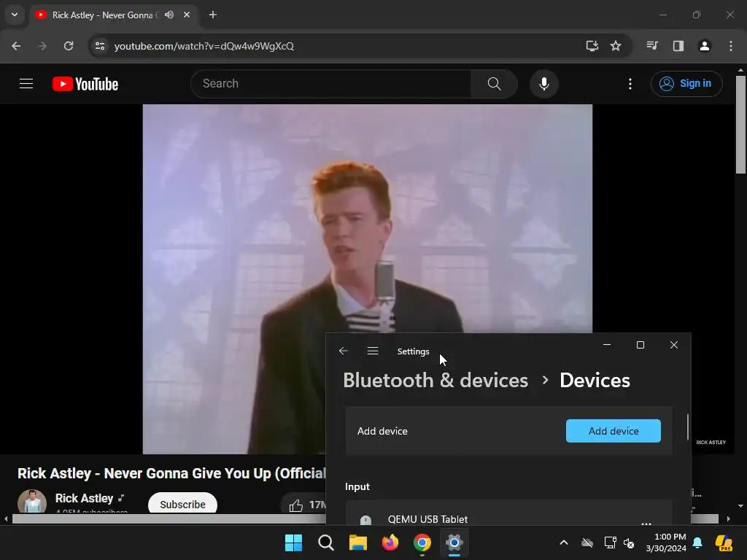View site information icon beside the URL
747x560 pixels.
100,46
